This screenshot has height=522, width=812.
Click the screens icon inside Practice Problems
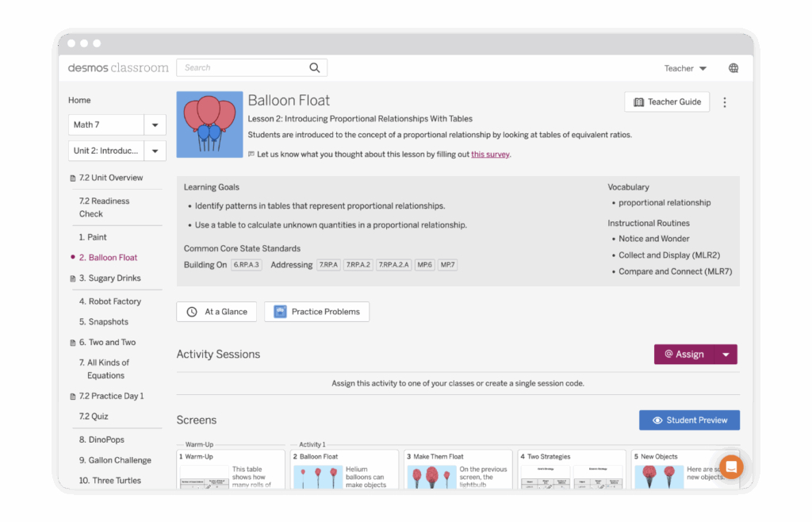click(x=280, y=311)
